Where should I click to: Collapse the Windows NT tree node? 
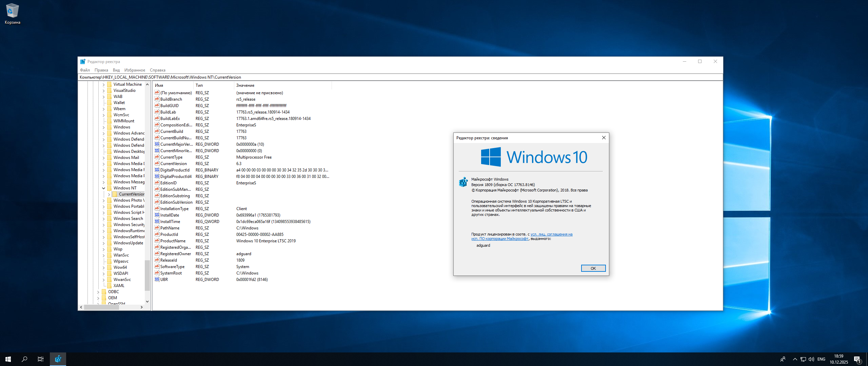point(104,188)
